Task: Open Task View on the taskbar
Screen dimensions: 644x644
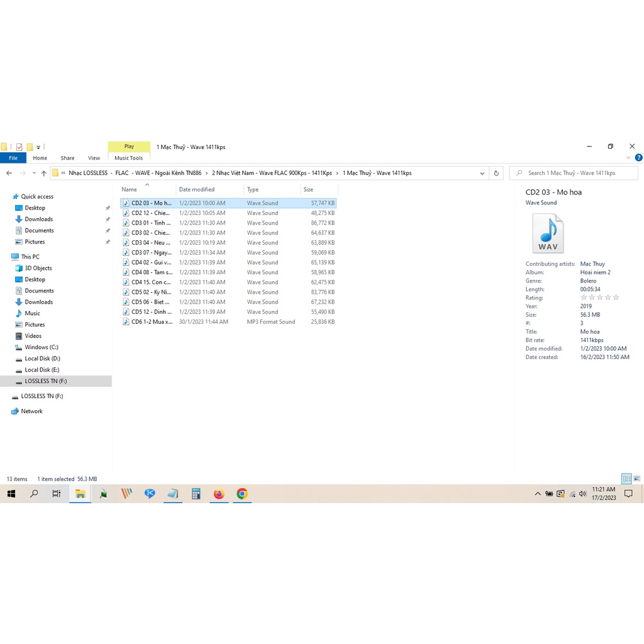Action: pyautogui.click(x=57, y=494)
